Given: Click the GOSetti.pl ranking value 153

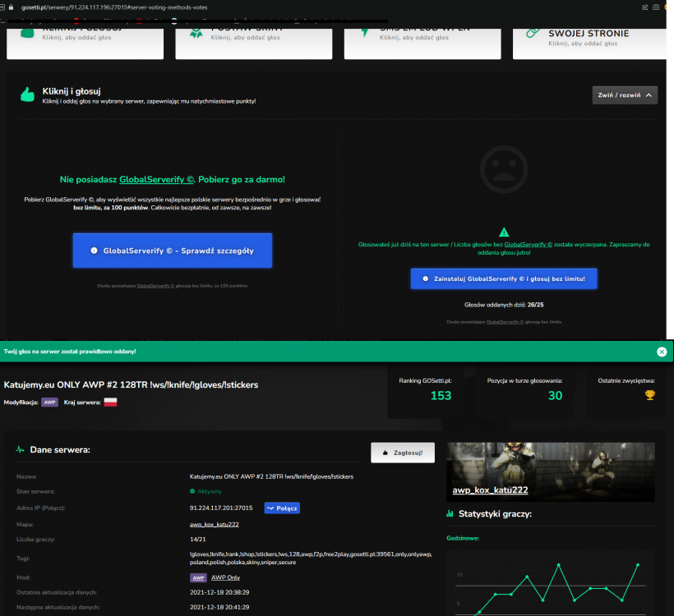Looking at the screenshot, I should [441, 396].
